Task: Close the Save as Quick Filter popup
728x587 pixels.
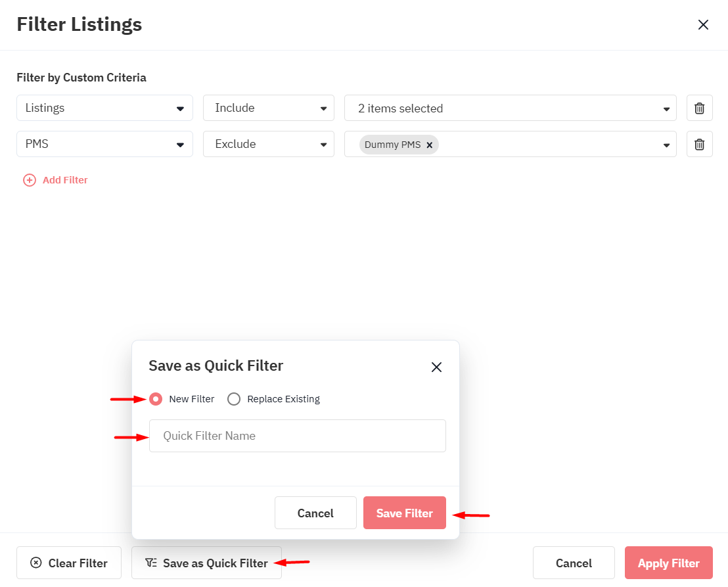Action: click(x=436, y=367)
